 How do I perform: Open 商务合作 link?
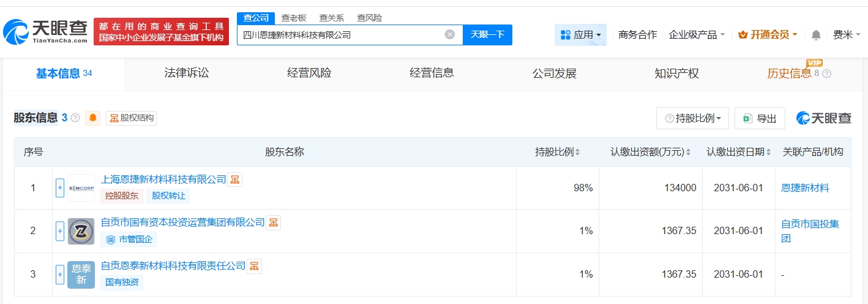coord(637,35)
